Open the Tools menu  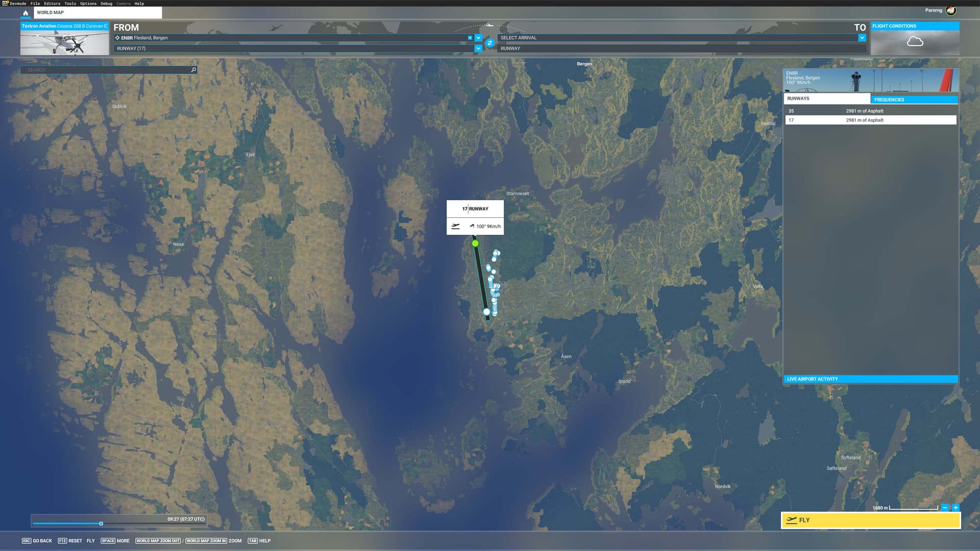click(70, 4)
